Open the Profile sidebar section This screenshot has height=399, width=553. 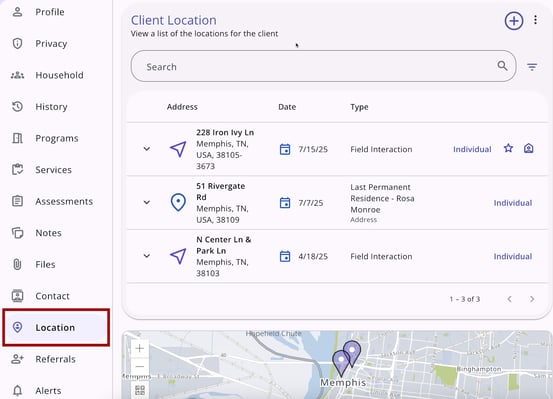pos(49,12)
